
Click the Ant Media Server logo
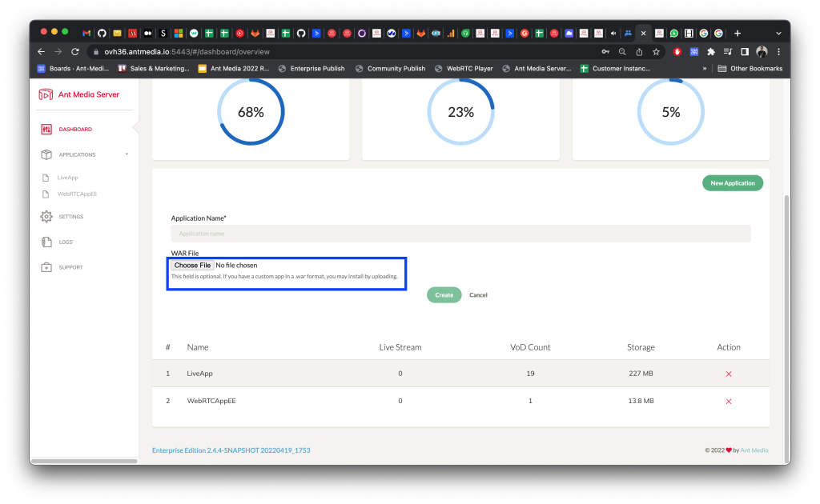[79, 94]
